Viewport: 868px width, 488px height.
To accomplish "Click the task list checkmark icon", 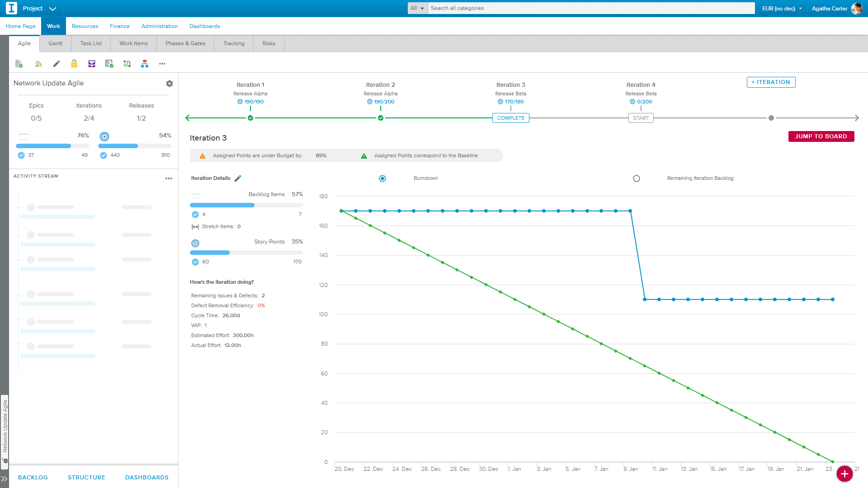I will pos(109,64).
